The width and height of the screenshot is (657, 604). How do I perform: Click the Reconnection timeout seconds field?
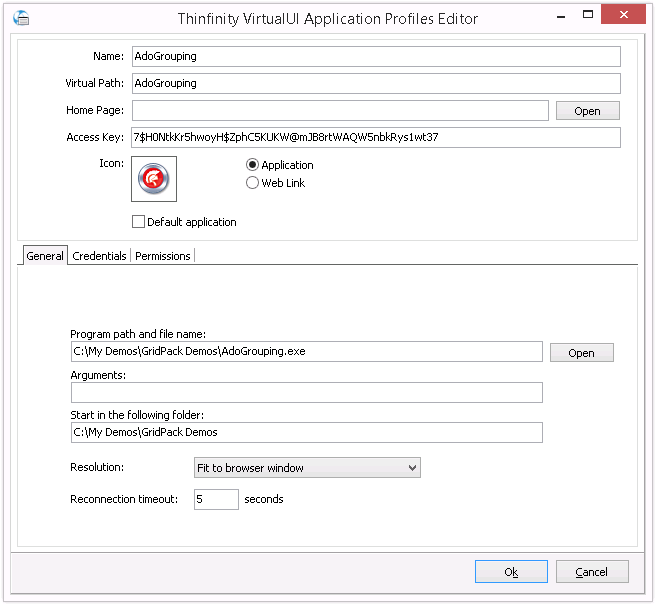pos(216,499)
